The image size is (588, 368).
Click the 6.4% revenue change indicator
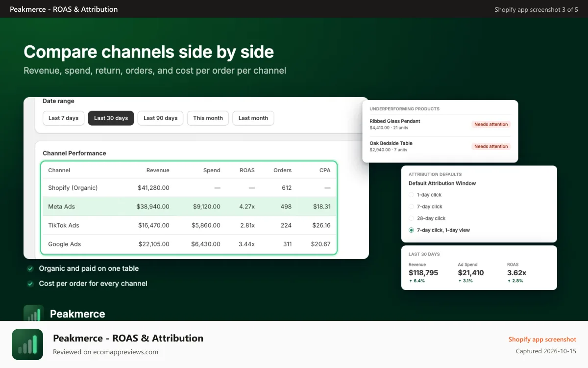click(417, 281)
